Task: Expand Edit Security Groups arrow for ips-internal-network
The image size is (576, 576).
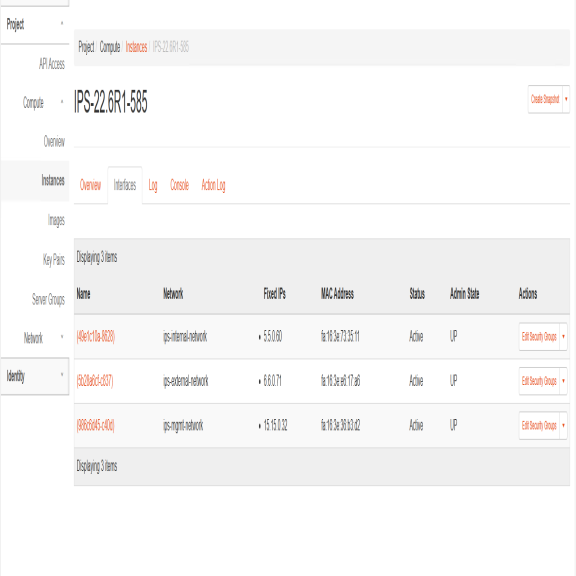Action: coord(563,336)
